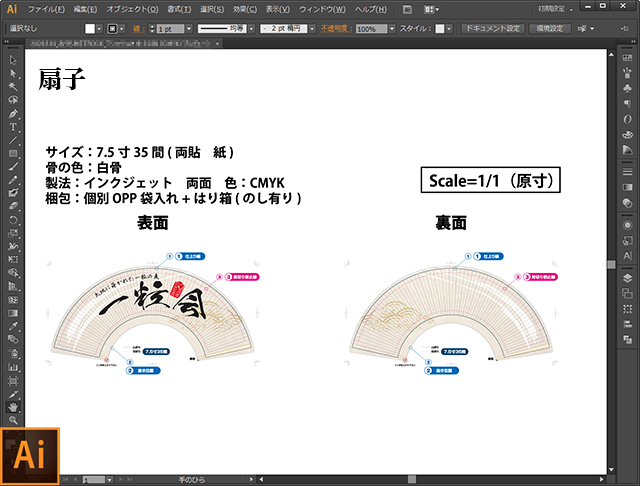This screenshot has width=640, height=486.
Task: Open the 初期設定 workspace switcher
Action: pos(555,9)
